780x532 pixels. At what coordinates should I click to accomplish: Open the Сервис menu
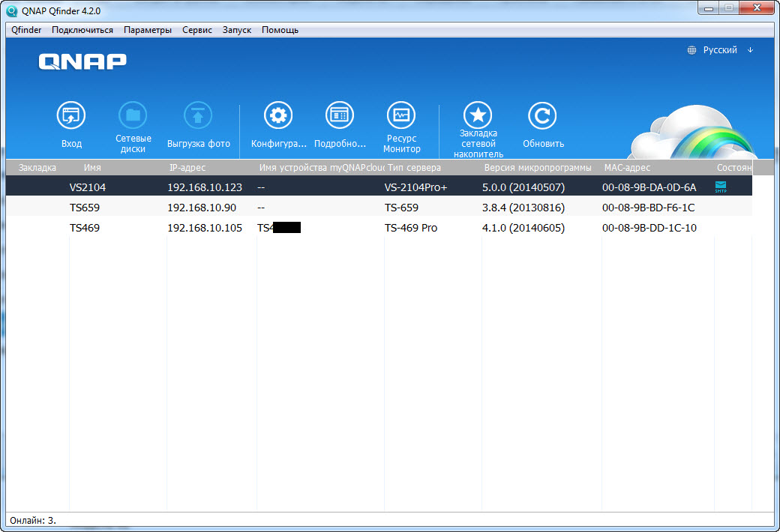pyautogui.click(x=197, y=30)
